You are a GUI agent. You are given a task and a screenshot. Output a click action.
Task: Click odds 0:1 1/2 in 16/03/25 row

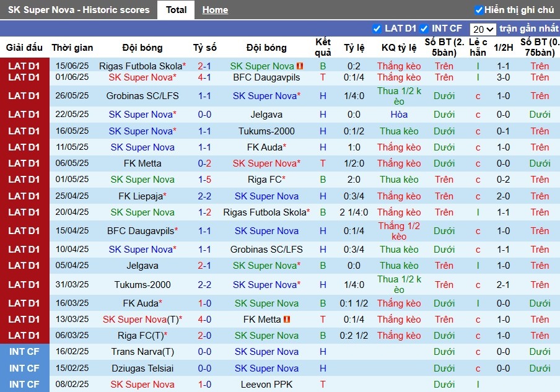coord(354,303)
